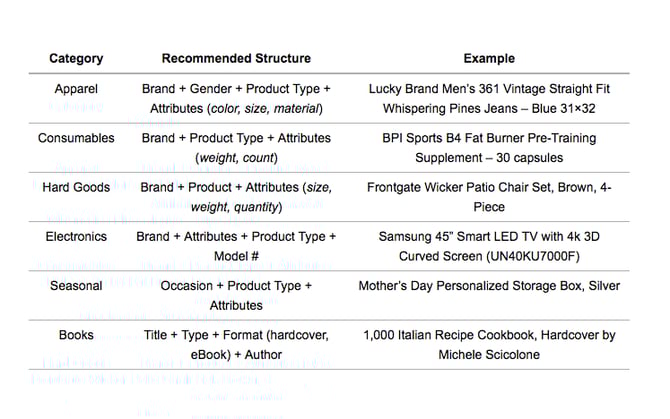Select the Electronics category cell

click(x=76, y=236)
